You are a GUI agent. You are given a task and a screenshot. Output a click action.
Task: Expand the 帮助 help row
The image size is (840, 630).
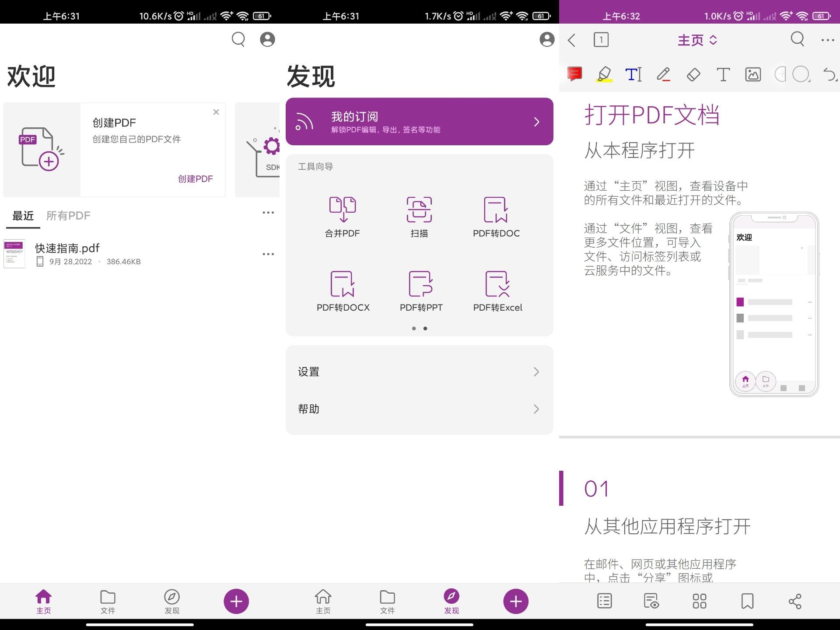(x=419, y=409)
